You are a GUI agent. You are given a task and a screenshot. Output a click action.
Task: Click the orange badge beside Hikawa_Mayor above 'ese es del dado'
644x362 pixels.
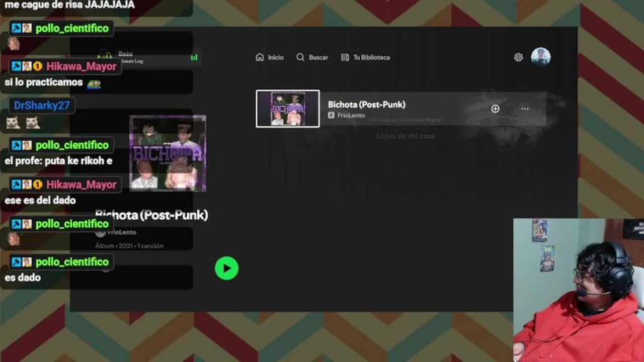click(x=37, y=185)
